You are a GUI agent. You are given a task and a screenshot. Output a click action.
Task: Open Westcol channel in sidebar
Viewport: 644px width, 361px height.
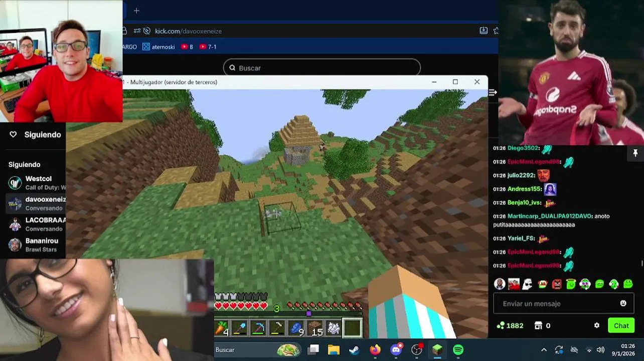(35, 183)
